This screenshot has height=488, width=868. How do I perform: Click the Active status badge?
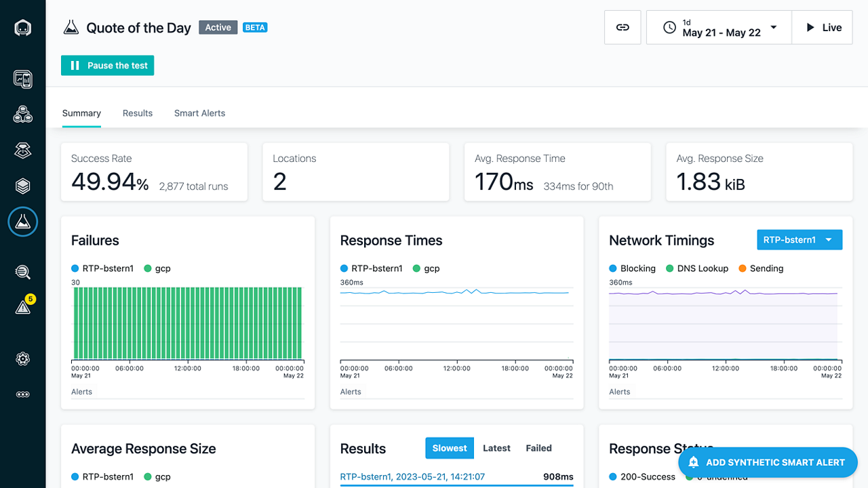pos(218,28)
